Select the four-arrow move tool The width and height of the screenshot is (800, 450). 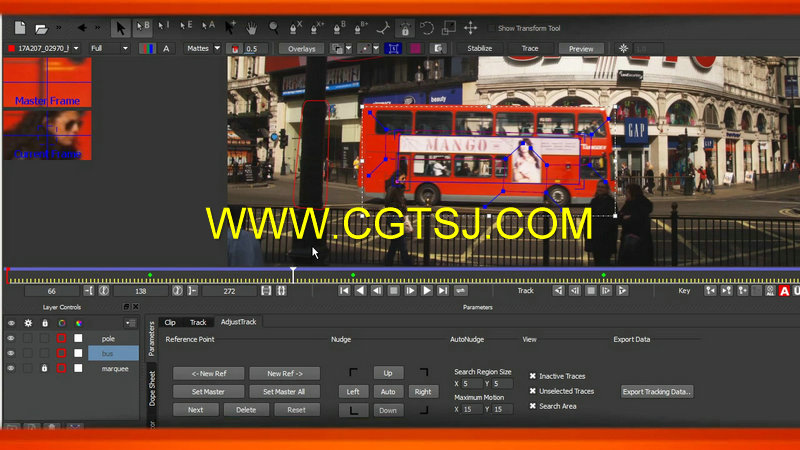[470, 28]
